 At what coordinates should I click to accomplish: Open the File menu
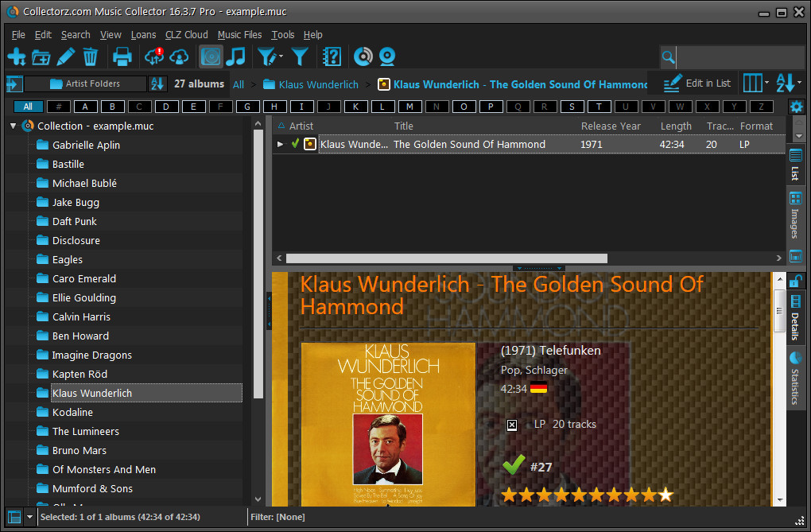[18, 35]
